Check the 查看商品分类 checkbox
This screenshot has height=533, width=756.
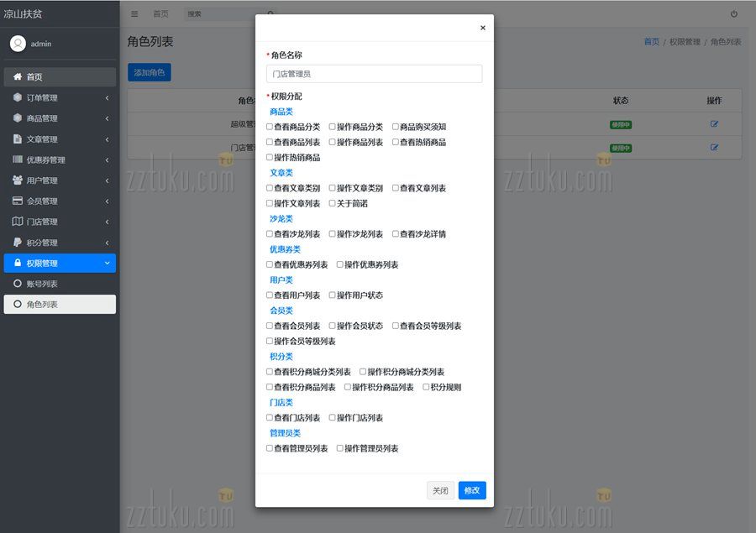(x=270, y=127)
